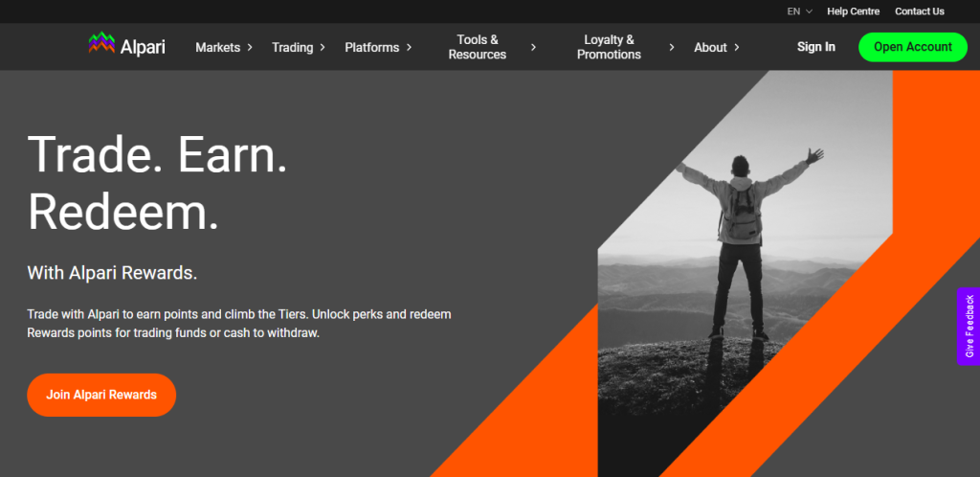This screenshot has width=980, height=477.
Task: Open the Help Centre link
Action: [x=853, y=11]
